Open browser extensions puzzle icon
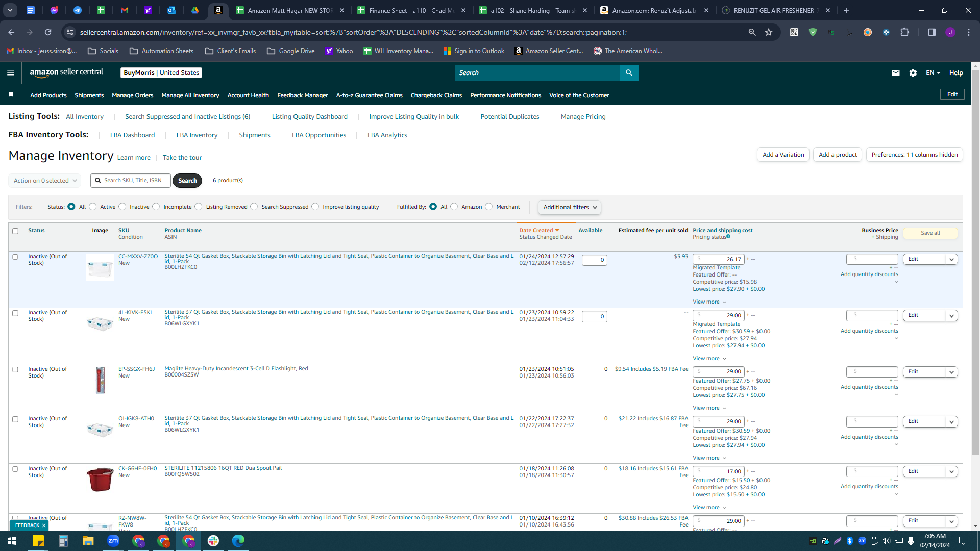The width and height of the screenshot is (980, 551). pyautogui.click(x=904, y=32)
